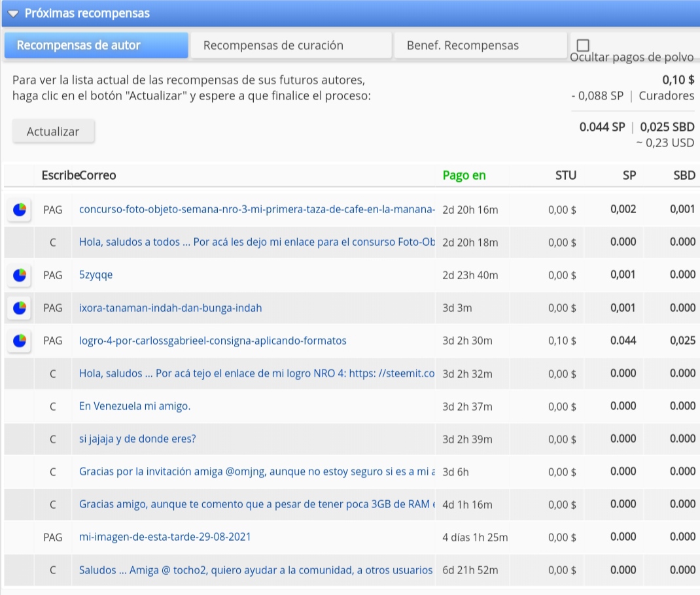Select the '0,002' SP value in concurso row
Viewport: 700px width, 595px height.
tap(623, 209)
